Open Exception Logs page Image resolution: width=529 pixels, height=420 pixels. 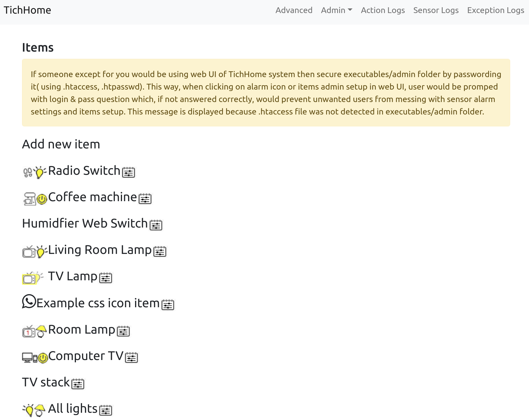point(495,10)
